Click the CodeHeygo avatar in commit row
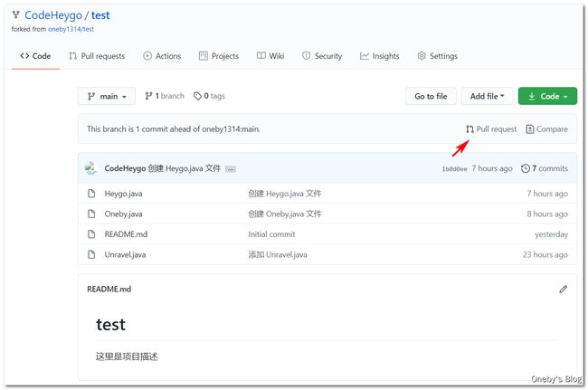 pyautogui.click(x=90, y=168)
